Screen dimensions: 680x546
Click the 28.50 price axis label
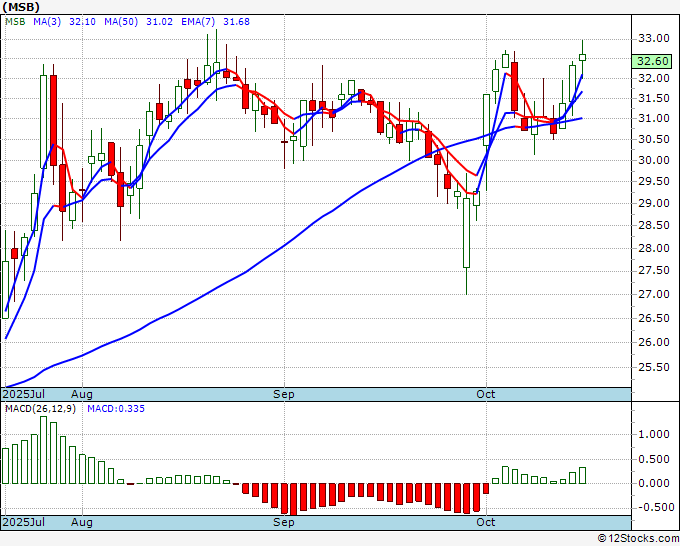coord(654,226)
